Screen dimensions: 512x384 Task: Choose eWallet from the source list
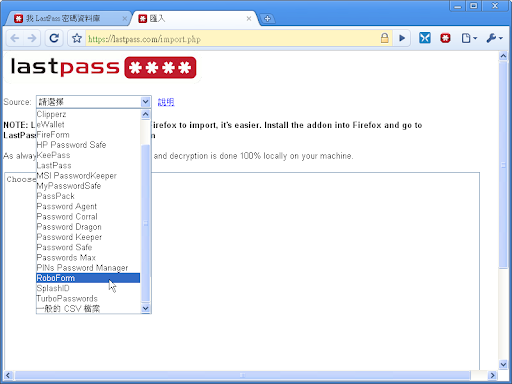(88, 125)
